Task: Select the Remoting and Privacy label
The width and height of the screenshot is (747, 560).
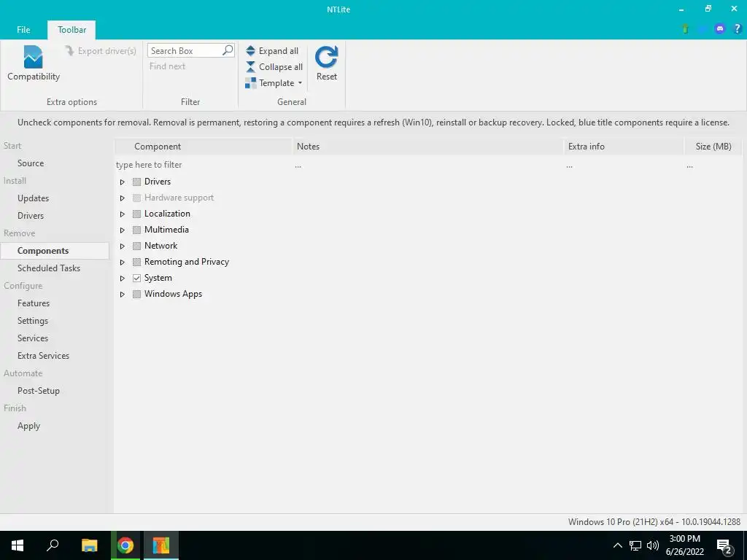Action: 186,262
